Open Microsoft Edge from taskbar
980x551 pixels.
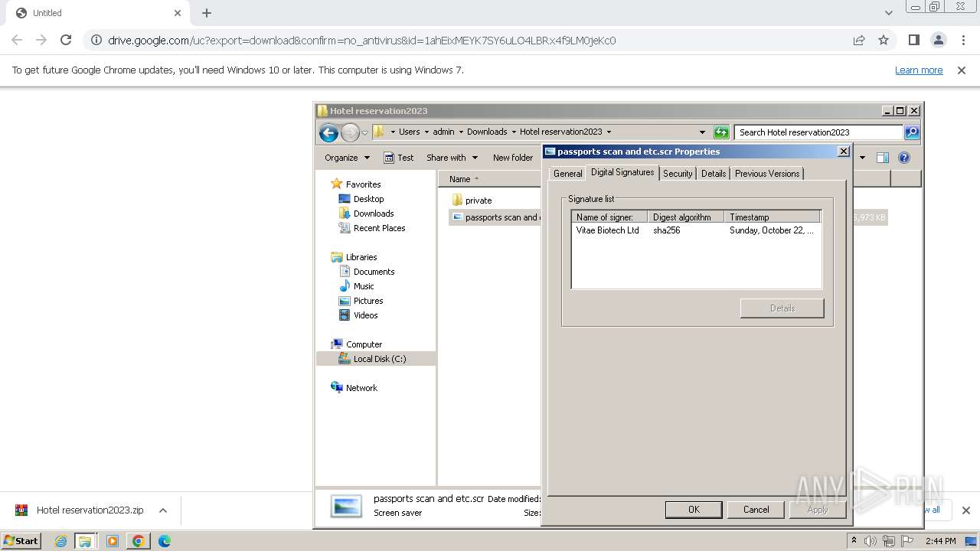click(x=165, y=541)
